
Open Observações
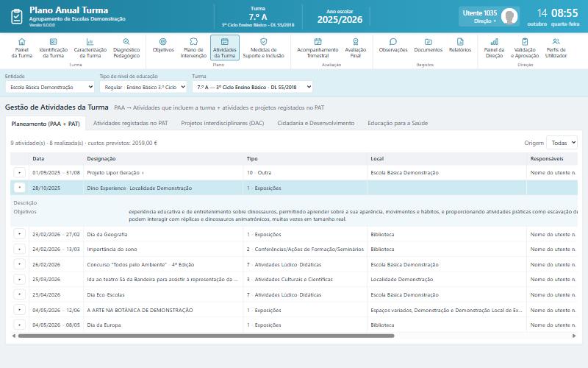[393, 45]
